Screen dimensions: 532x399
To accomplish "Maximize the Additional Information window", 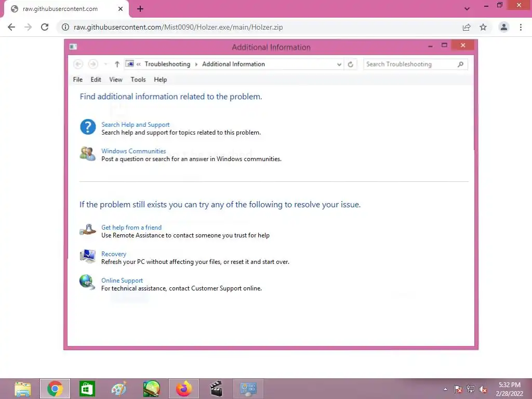I will click(444, 45).
